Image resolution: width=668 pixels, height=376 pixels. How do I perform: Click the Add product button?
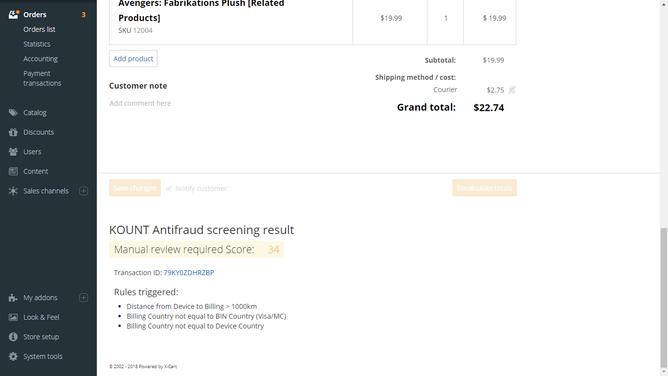pyautogui.click(x=133, y=59)
